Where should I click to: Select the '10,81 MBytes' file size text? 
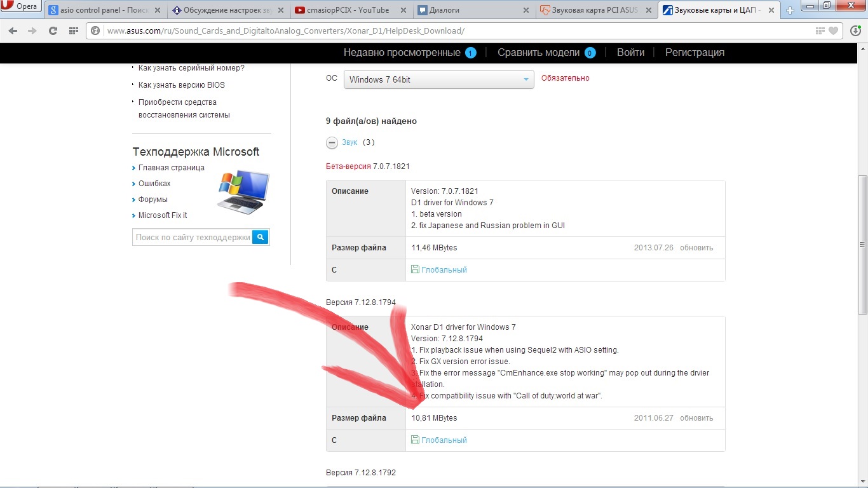pyautogui.click(x=434, y=418)
